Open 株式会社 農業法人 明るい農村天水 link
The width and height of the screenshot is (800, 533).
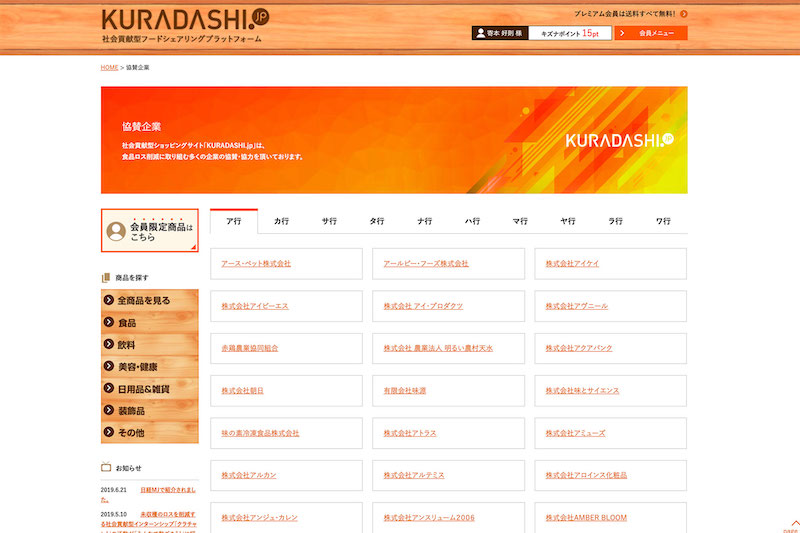(x=438, y=348)
